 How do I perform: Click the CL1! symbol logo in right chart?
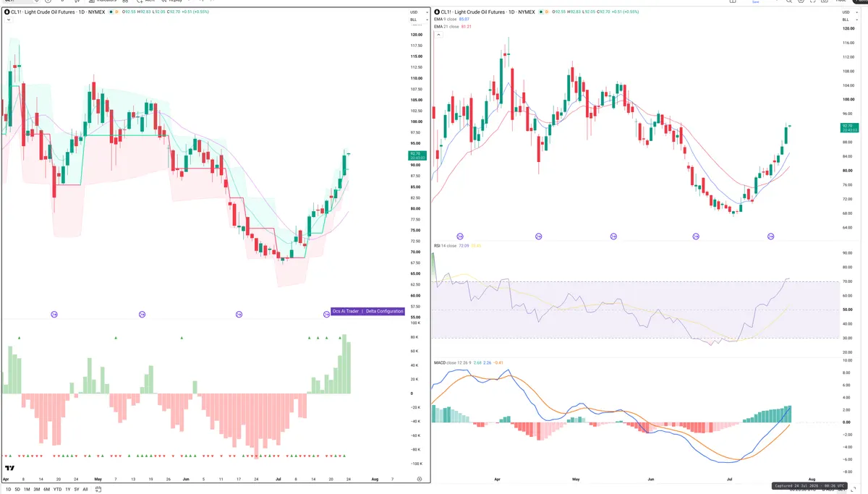tap(438, 12)
